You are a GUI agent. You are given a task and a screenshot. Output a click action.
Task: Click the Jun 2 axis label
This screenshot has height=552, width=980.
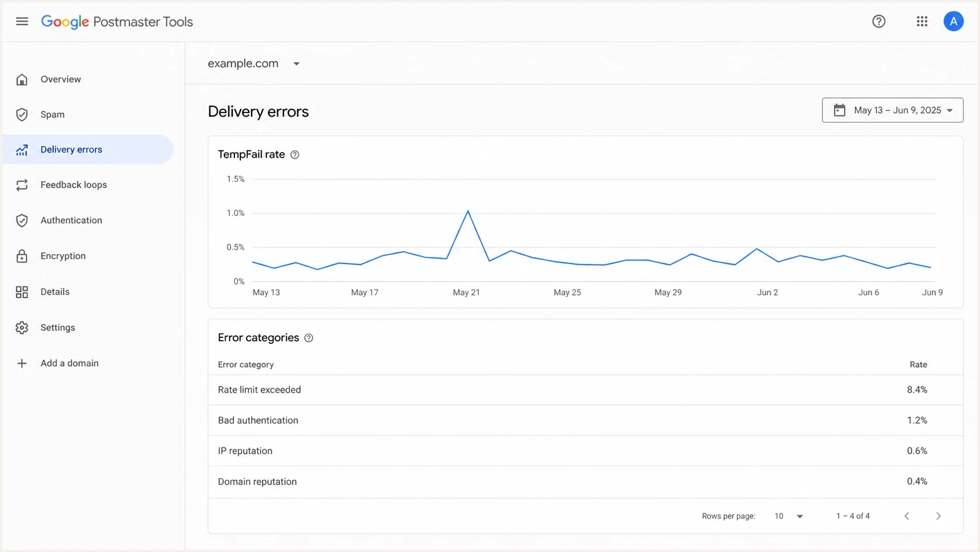coord(768,293)
